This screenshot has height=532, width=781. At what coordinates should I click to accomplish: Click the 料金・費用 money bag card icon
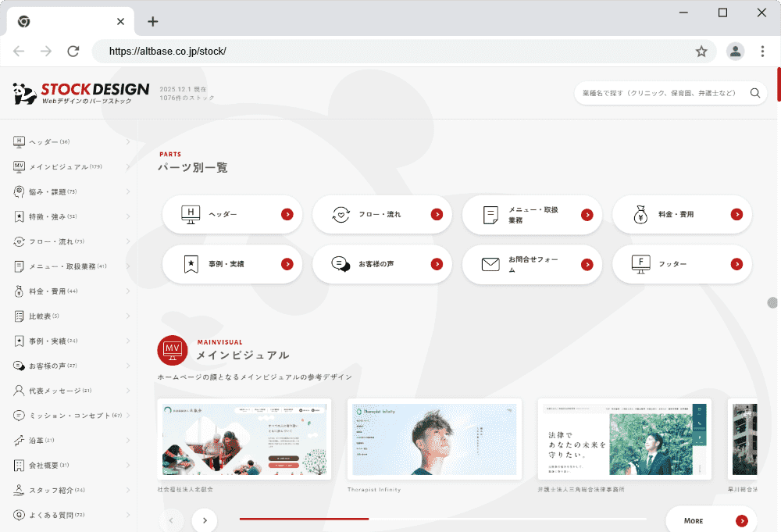point(640,214)
